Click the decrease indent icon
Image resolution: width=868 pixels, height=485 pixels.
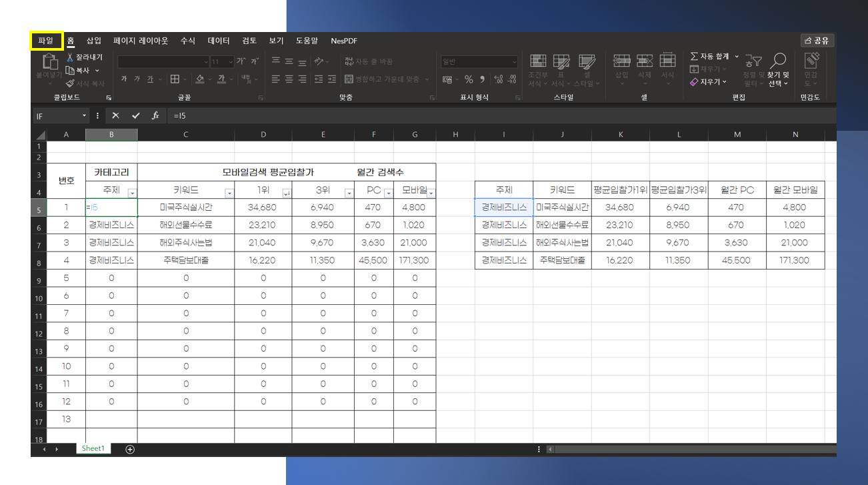tap(319, 79)
